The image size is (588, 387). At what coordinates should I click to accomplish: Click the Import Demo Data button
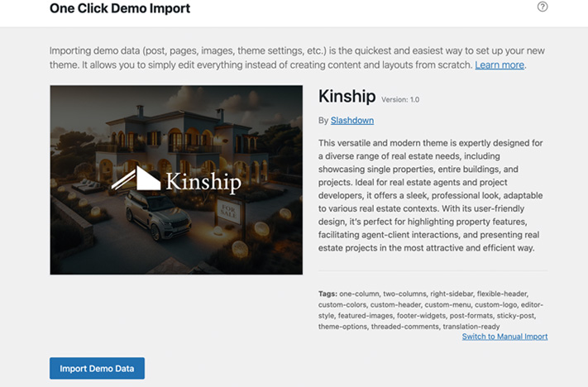[x=97, y=368]
